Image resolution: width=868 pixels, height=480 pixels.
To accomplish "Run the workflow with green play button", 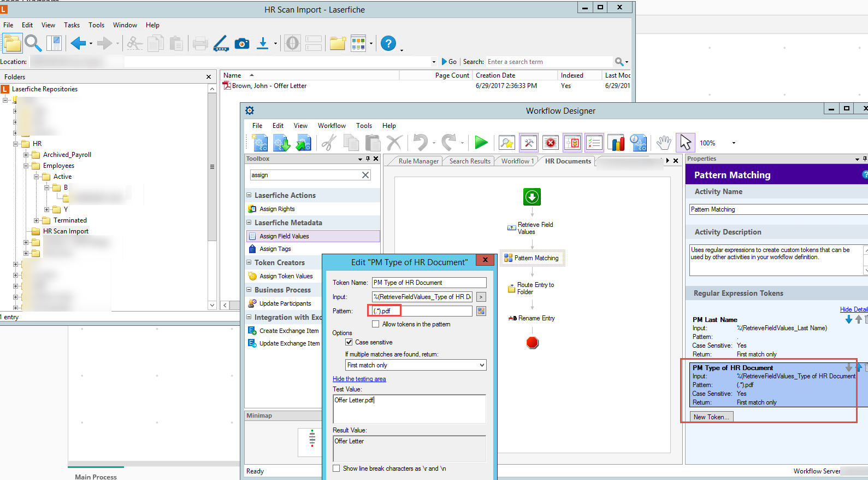I will 481,143.
